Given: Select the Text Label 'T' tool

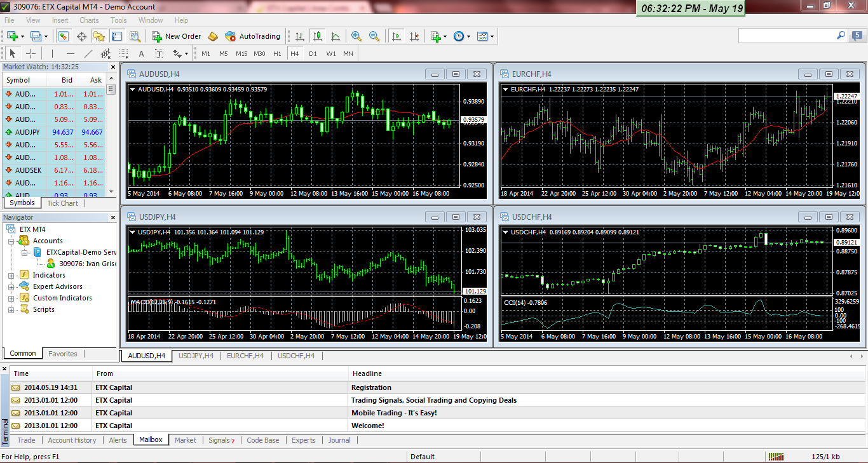Looking at the screenshot, I should point(159,53).
